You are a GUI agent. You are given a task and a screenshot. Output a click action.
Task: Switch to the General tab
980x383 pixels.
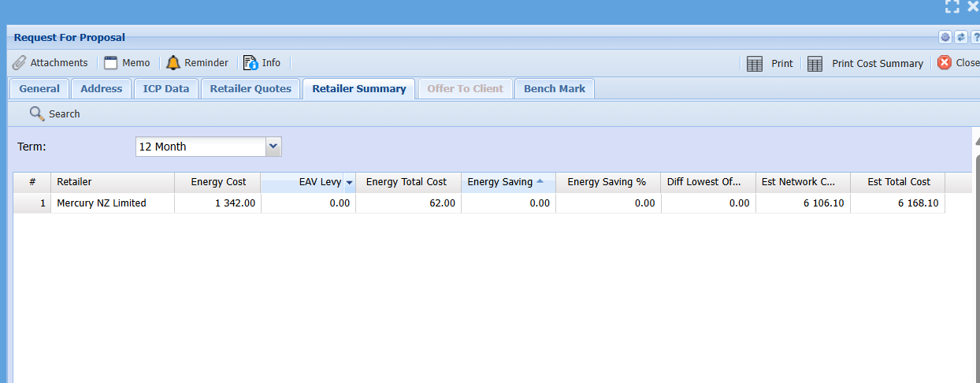pos(39,89)
